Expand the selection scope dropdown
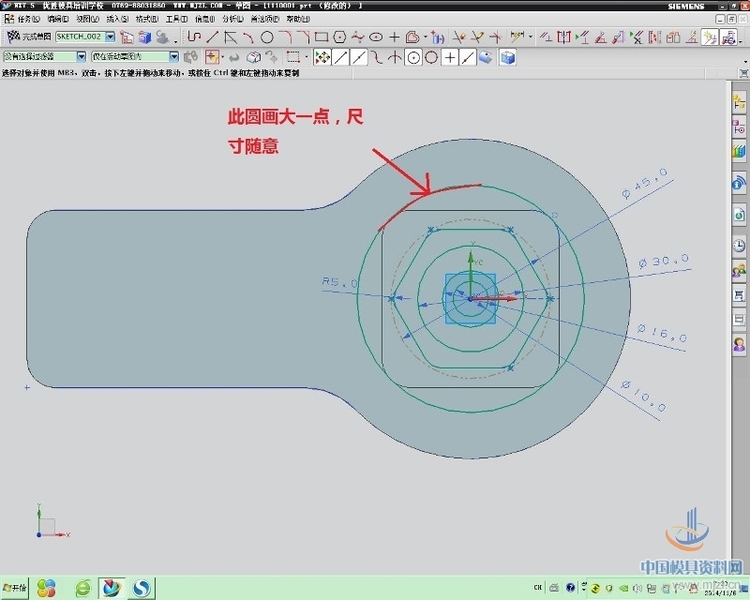Viewport: 750px width, 600px height. pos(174,58)
